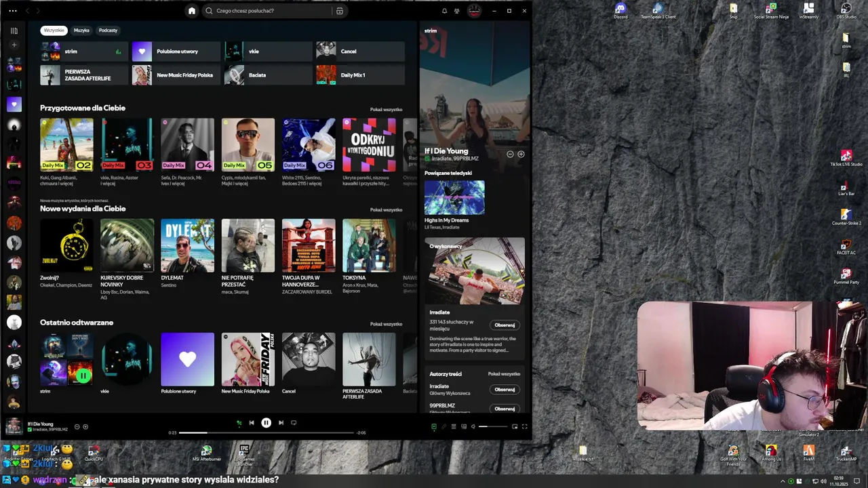Image resolution: width=868 pixels, height=488 pixels.
Task: Follow Irradiate in artist card
Action: pos(505,325)
